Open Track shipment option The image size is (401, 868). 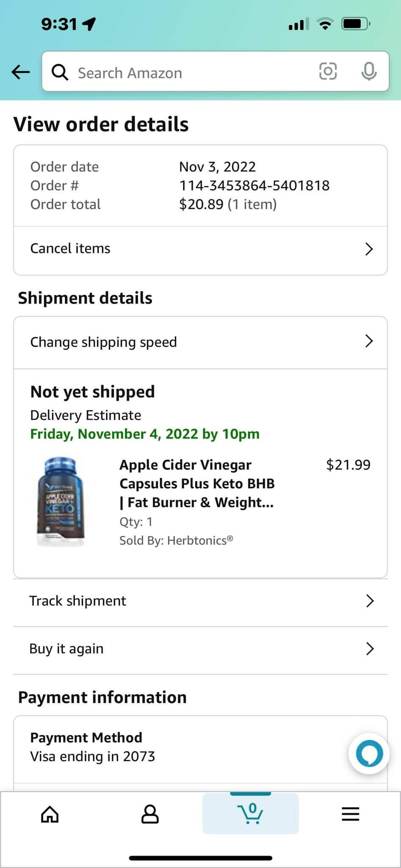[x=77, y=601]
